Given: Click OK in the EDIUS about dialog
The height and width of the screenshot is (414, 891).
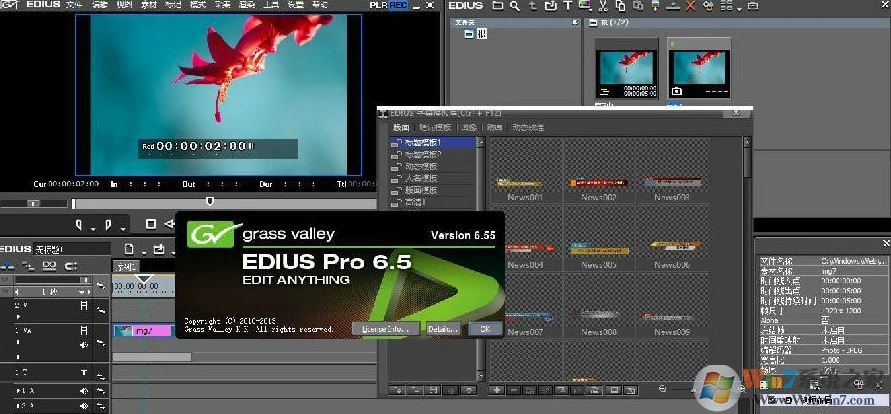Looking at the screenshot, I should click(x=485, y=328).
